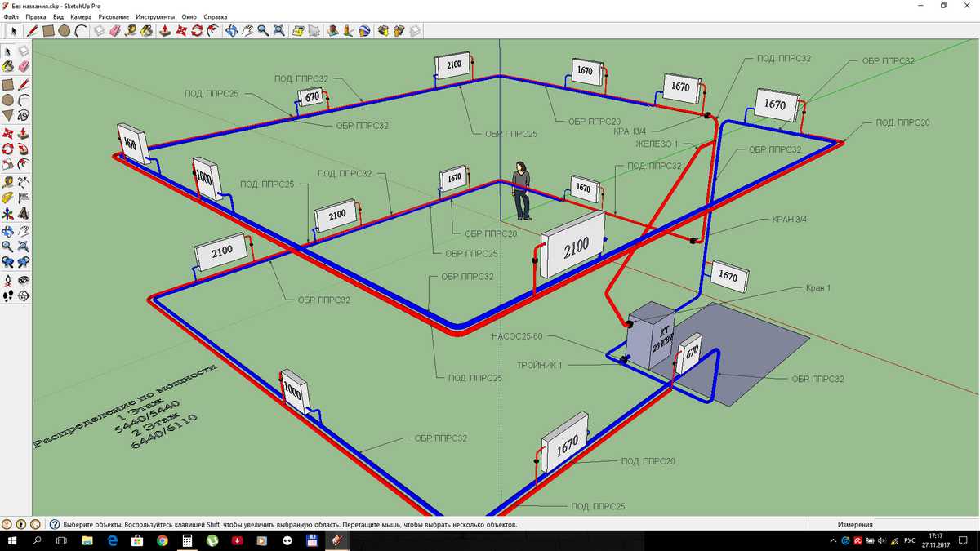This screenshot has width=980, height=551.
Task: Switch input language via РУС indicator
Action: [x=909, y=541]
